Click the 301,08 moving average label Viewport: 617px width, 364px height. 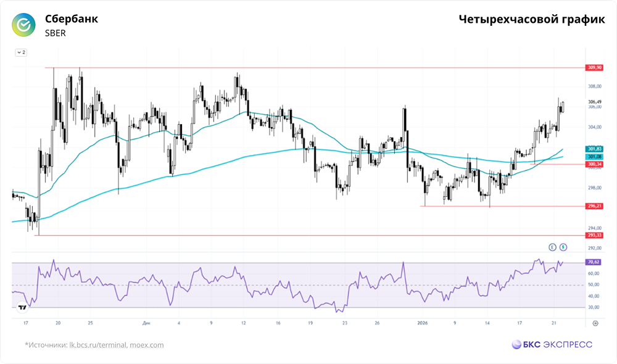tap(595, 157)
